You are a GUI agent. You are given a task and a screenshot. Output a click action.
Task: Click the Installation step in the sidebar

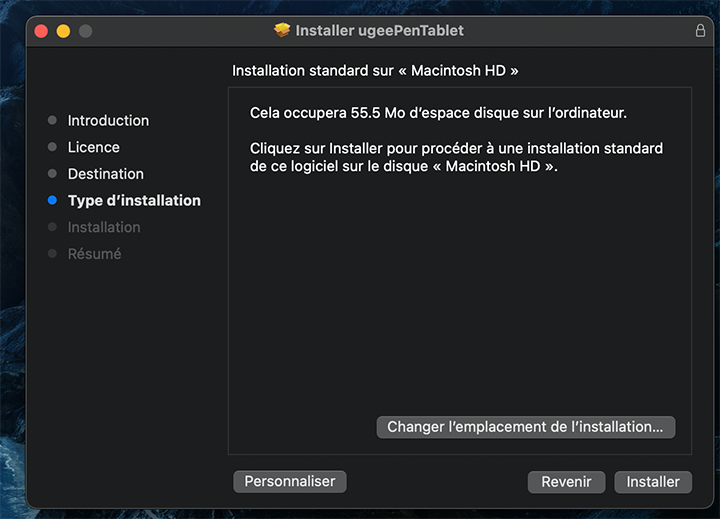click(104, 227)
